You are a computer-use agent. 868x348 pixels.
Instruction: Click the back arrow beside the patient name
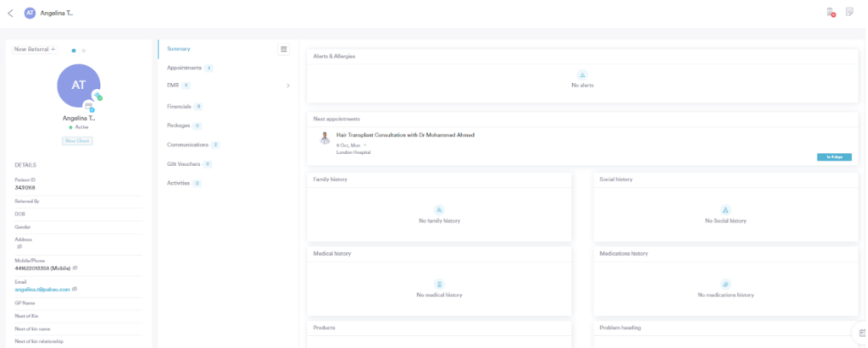(10, 13)
